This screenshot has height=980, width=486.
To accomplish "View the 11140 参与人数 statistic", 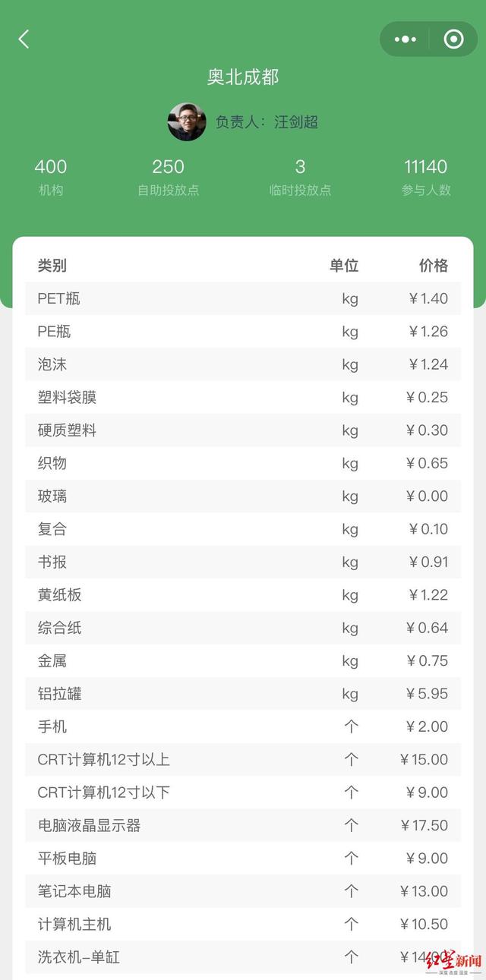I will click(x=425, y=176).
